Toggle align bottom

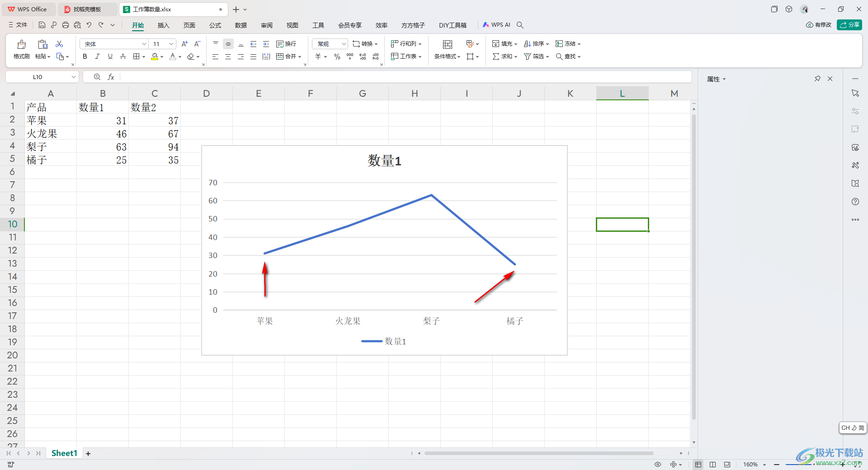pos(241,44)
